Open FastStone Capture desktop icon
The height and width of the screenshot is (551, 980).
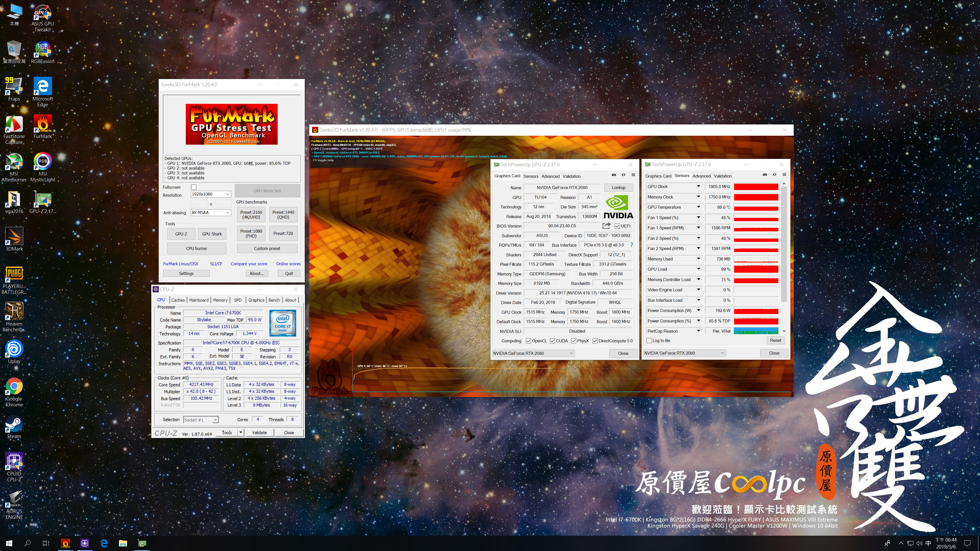click(14, 130)
